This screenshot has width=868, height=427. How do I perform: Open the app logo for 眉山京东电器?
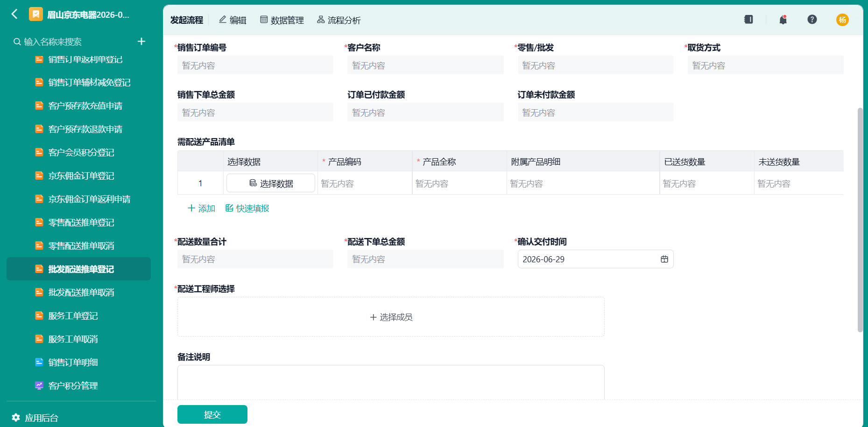click(36, 14)
